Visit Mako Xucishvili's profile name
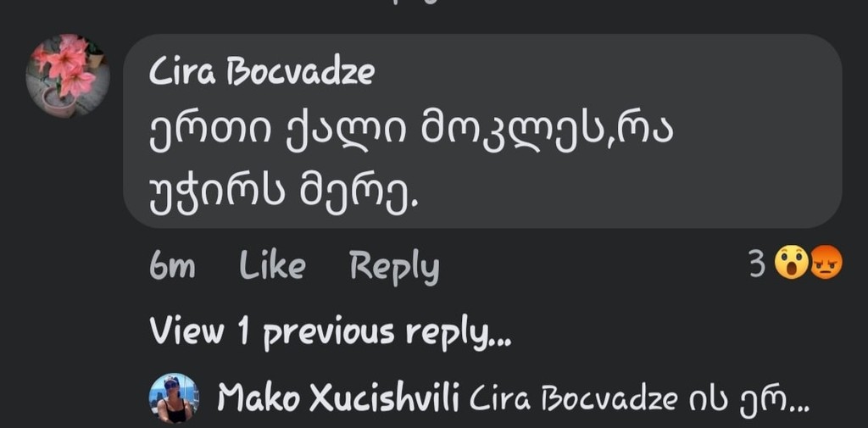 point(338,397)
